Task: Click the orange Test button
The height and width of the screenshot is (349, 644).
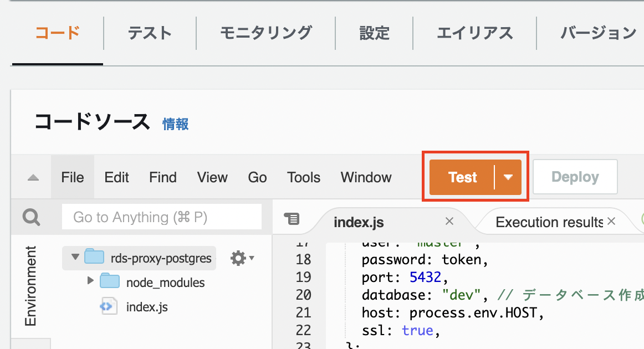Action: point(463,177)
